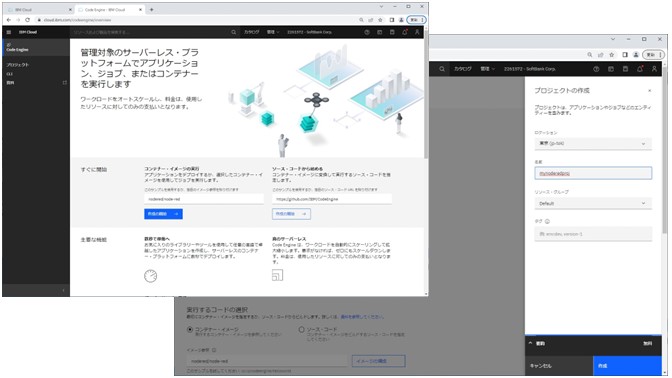Open help icon in back window header
The image size is (672, 378).
coord(596,69)
